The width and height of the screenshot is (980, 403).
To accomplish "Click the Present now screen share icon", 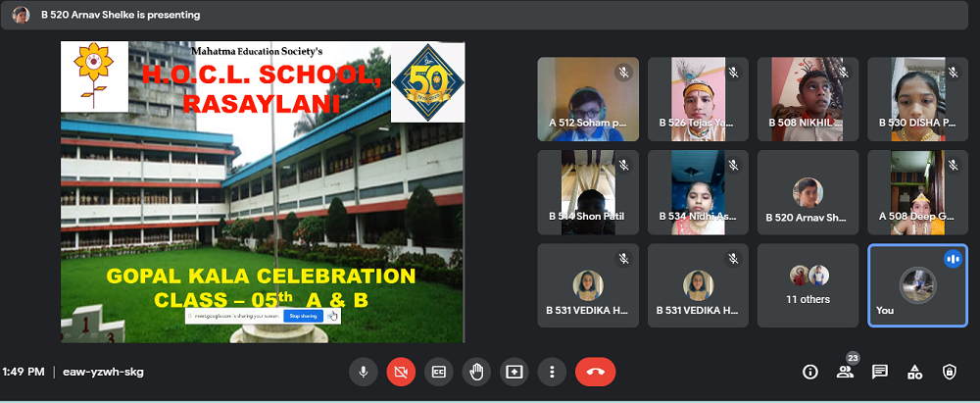I will tap(514, 372).
